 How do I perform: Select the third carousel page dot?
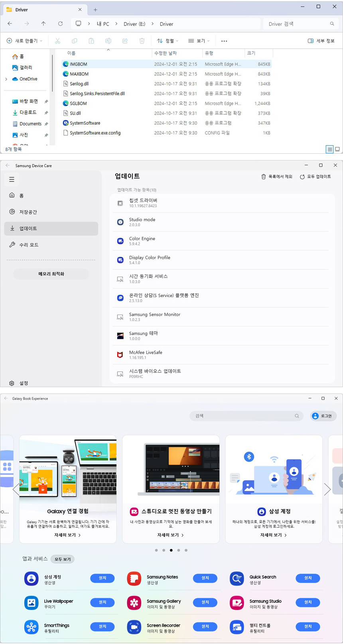(x=171, y=550)
